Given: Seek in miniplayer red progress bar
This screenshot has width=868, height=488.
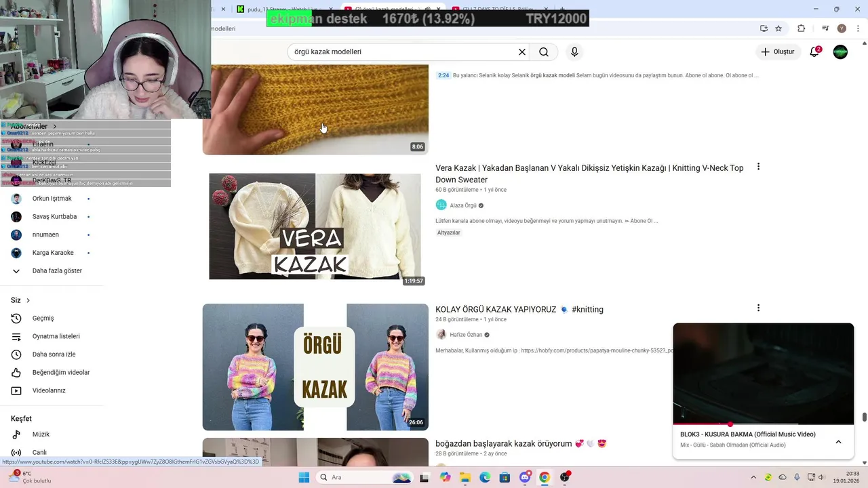Looking at the screenshot, I should click(764, 424).
